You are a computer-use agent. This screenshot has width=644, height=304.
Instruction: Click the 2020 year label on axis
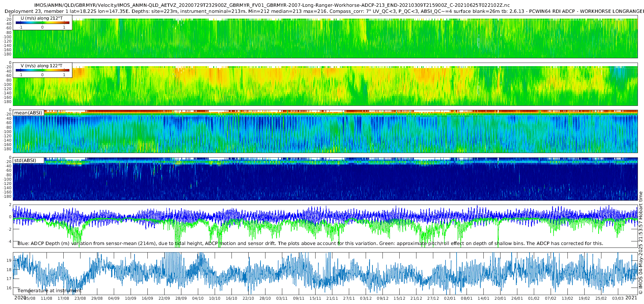click(x=20, y=298)
